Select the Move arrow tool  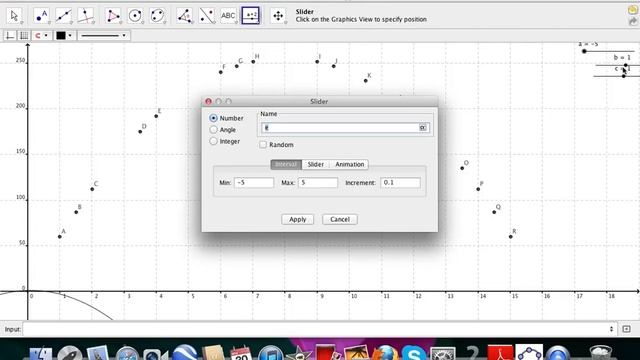point(15,16)
